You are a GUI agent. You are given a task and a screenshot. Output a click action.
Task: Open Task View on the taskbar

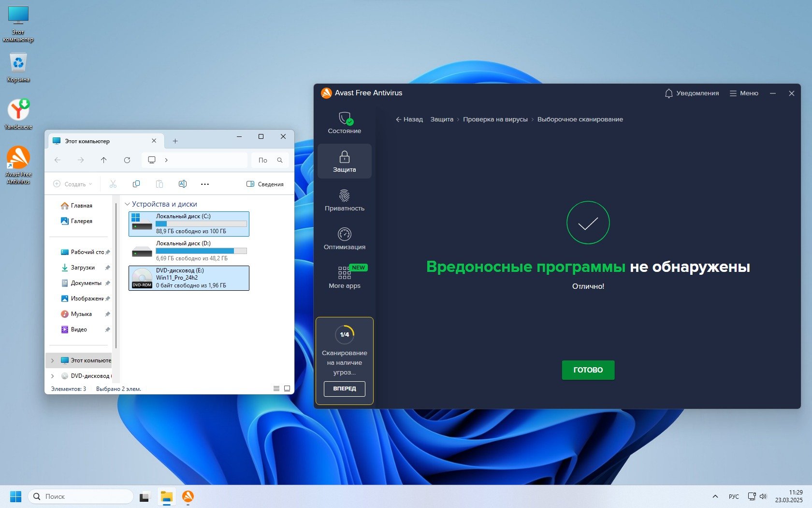pos(145,496)
